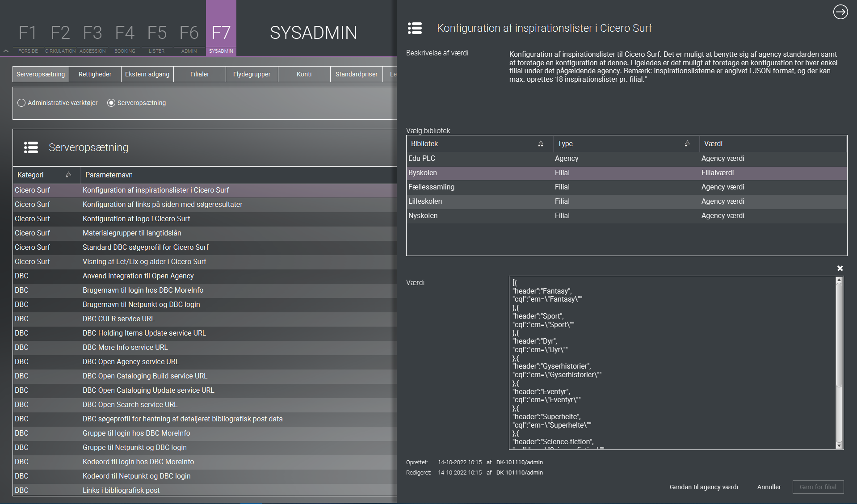Select the Byskolen library row
Screen dimensions: 857x504
[x=626, y=173]
